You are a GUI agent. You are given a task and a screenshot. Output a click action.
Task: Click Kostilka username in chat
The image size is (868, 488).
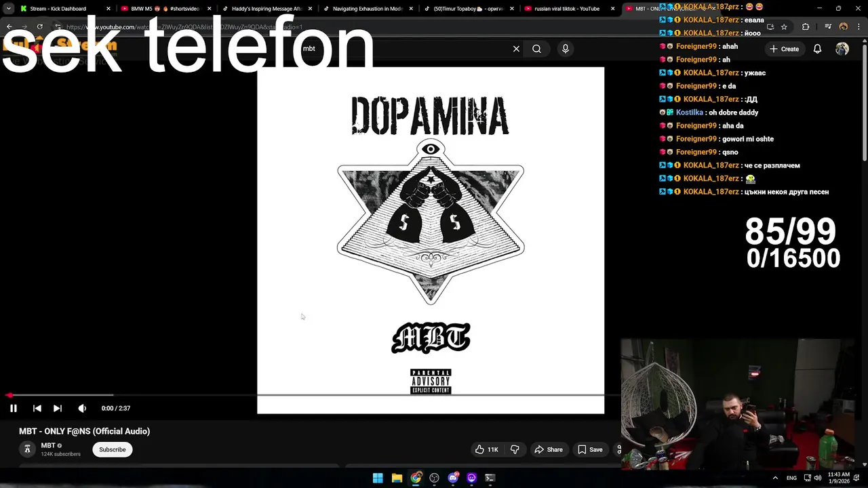(690, 113)
